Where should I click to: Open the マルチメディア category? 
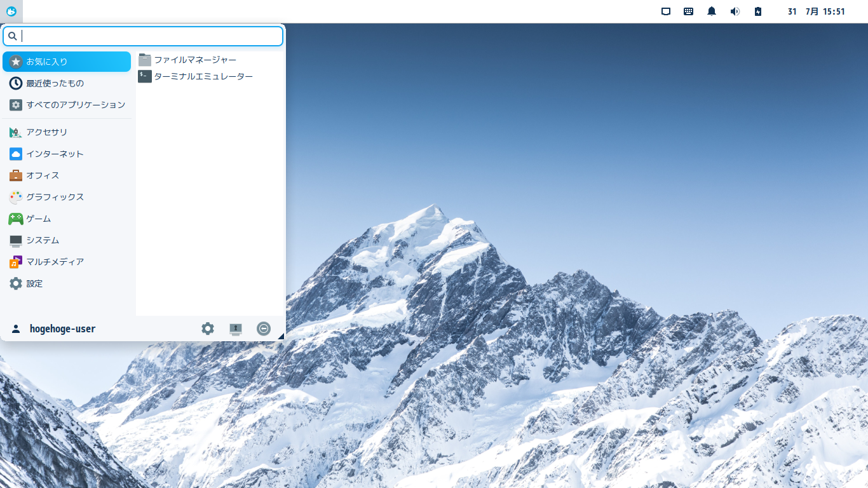[x=67, y=262]
